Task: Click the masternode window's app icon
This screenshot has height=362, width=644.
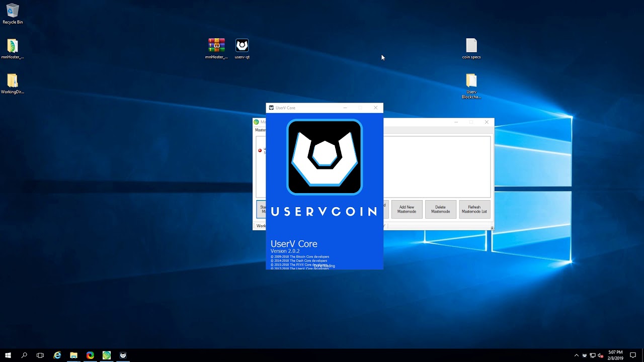Action: coord(256,122)
